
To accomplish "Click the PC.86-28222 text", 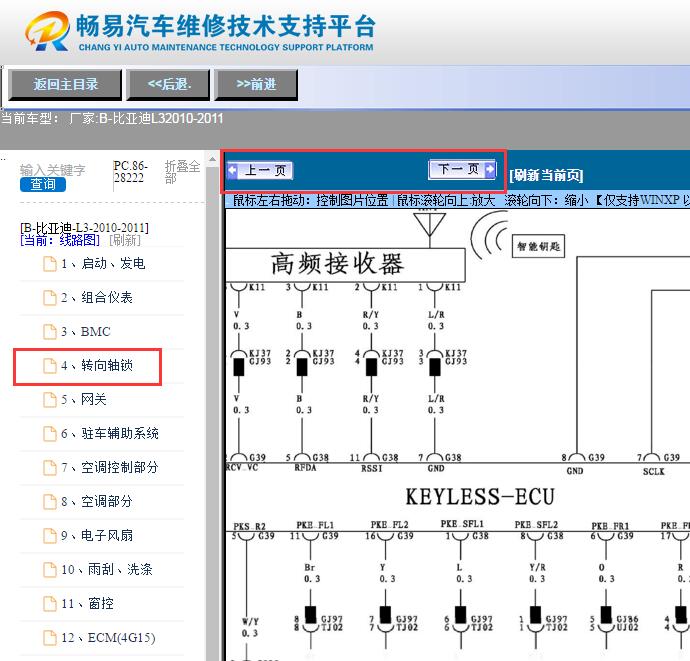I will click(130, 172).
